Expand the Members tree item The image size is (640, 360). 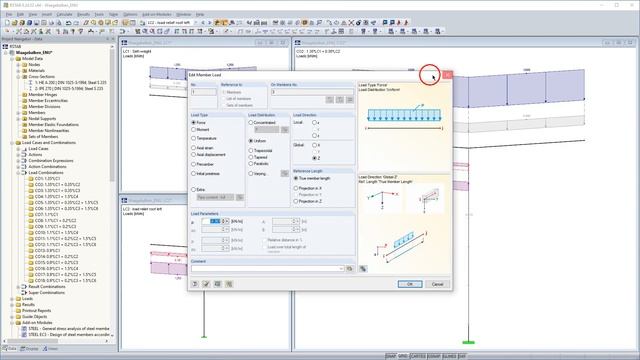pyautogui.click(x=18, y=113)
